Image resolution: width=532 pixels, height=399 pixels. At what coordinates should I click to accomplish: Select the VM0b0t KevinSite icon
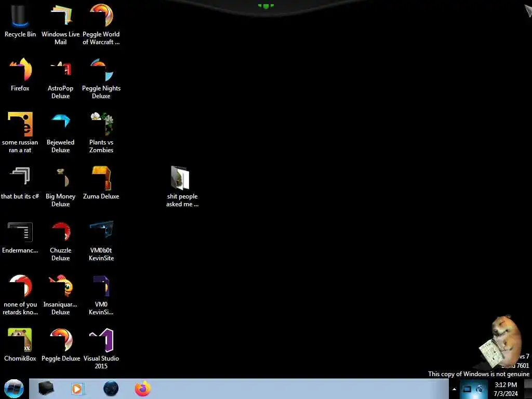pos(101,241)
